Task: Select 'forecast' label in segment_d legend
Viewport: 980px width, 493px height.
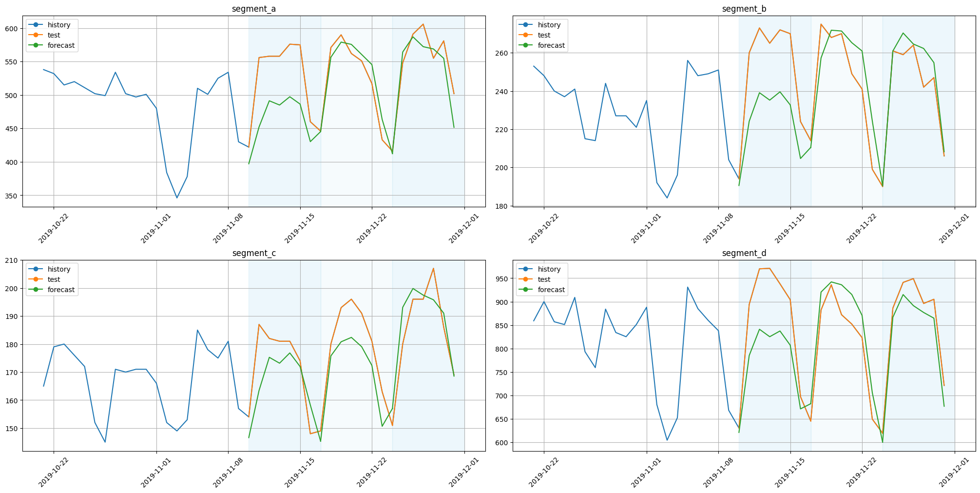Action: [552, 290]
